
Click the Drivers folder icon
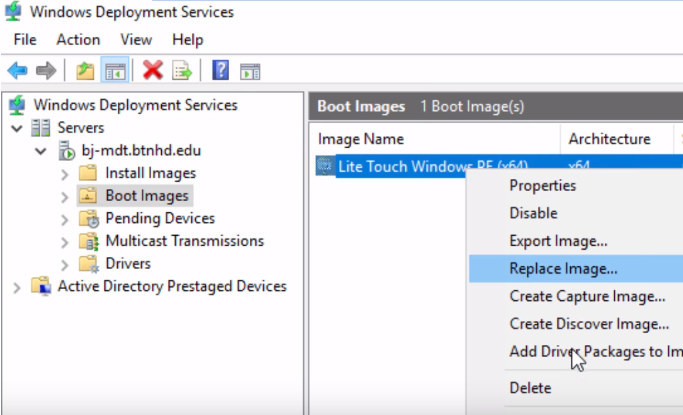tap(89, 263)
